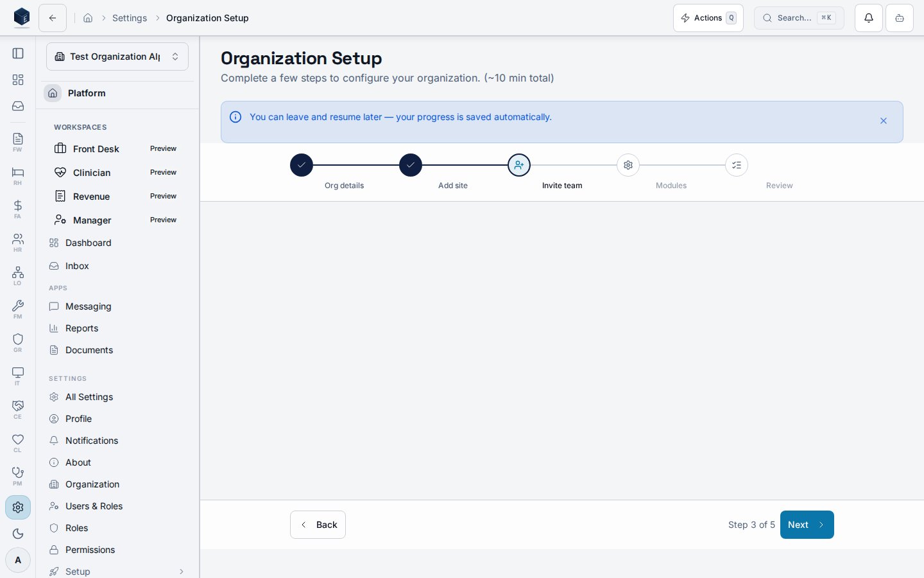The image size is (924, 578).
Task: Open the Test Organization switcher dropdown
Action: point(117,57)
